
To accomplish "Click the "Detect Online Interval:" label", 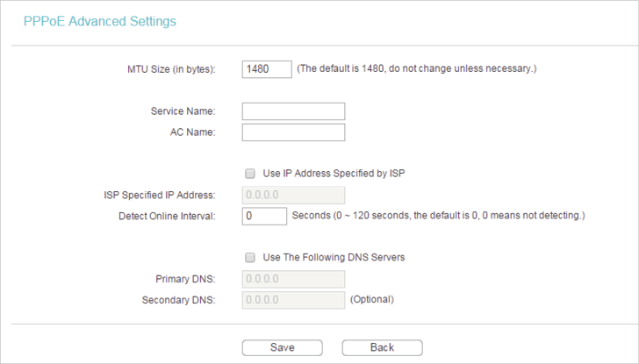I will tap(167, 216).
